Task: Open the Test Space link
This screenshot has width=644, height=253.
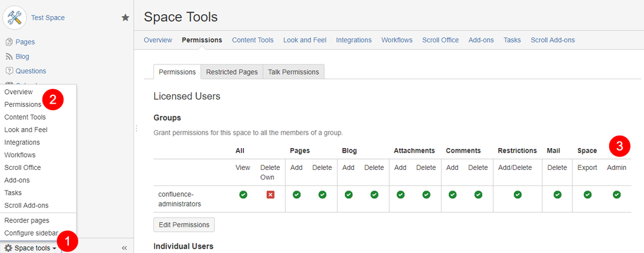Action: point(48,17)
